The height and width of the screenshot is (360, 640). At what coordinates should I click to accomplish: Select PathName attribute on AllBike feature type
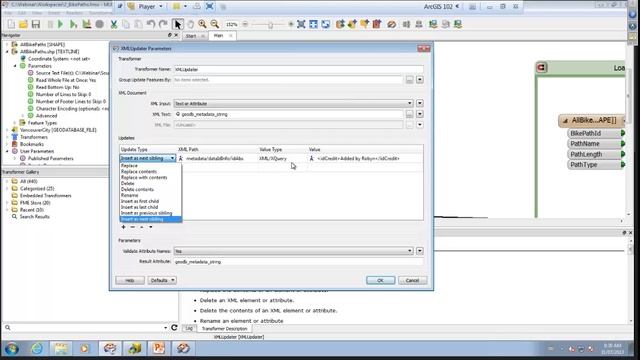(595, 144)
